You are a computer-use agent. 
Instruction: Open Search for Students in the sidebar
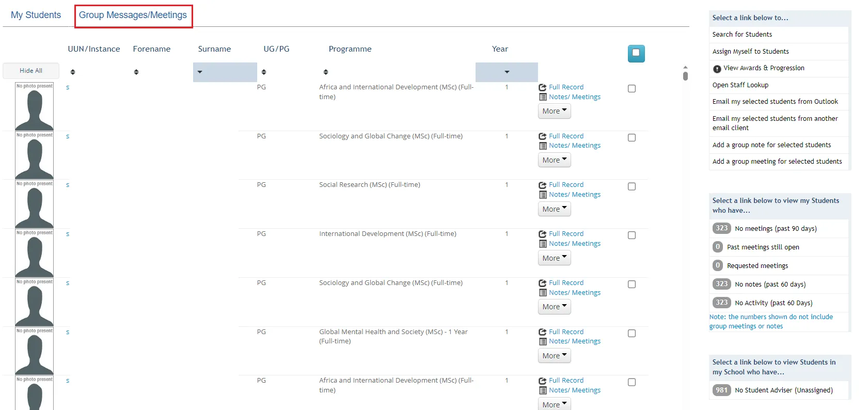coord(742,35)
